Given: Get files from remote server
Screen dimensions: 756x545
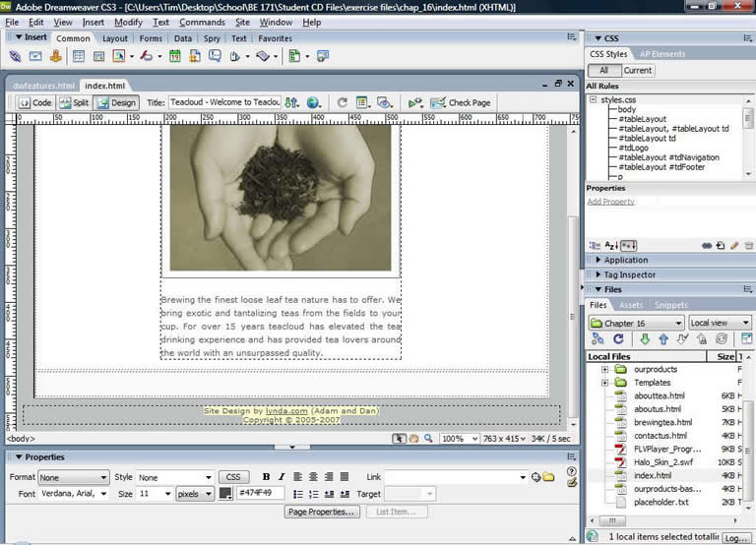Looking at the screenshot, I should (x=645, y=339).
